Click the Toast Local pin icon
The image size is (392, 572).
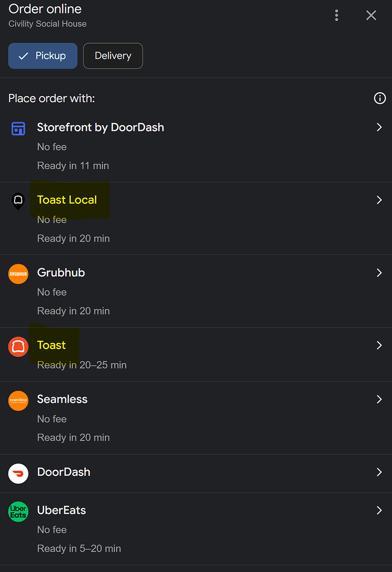click(x=18, y=201)
